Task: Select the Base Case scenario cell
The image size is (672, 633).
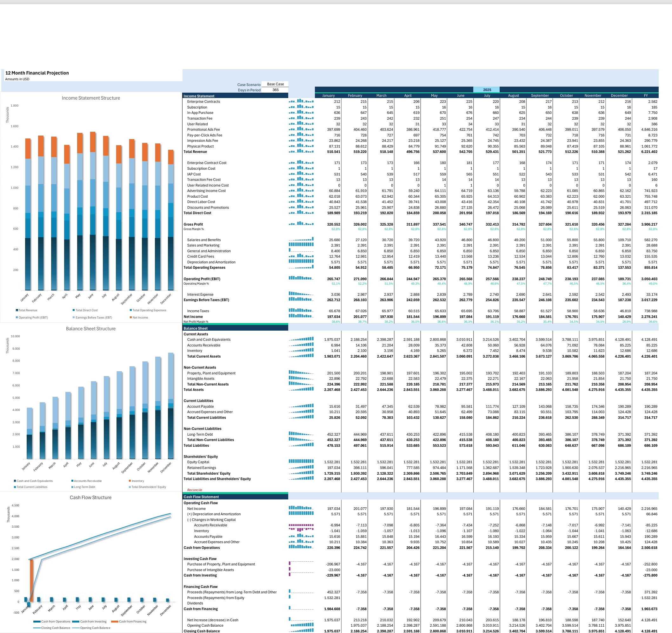Action: (x=275, y=84)
